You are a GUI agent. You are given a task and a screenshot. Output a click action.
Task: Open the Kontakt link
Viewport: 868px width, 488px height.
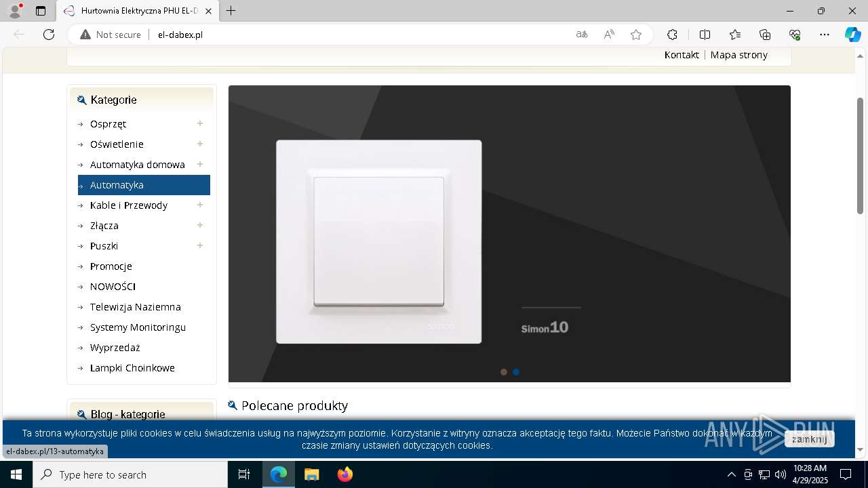(x=682, y=55)
